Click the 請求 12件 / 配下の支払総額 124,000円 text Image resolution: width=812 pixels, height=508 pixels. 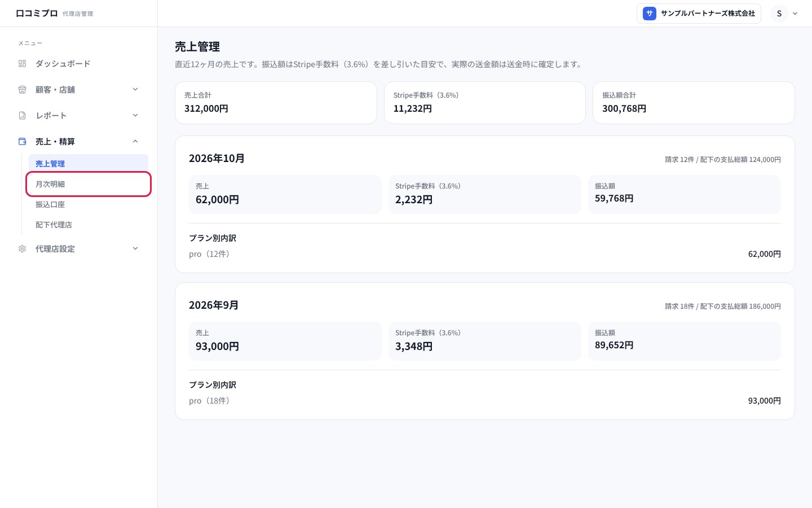(723, 160)
